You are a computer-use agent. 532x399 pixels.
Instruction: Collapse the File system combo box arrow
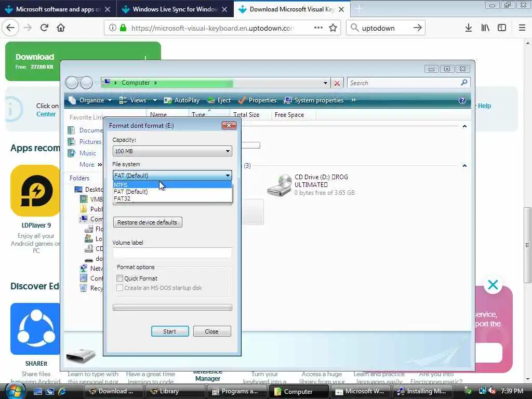click(228, 176)
